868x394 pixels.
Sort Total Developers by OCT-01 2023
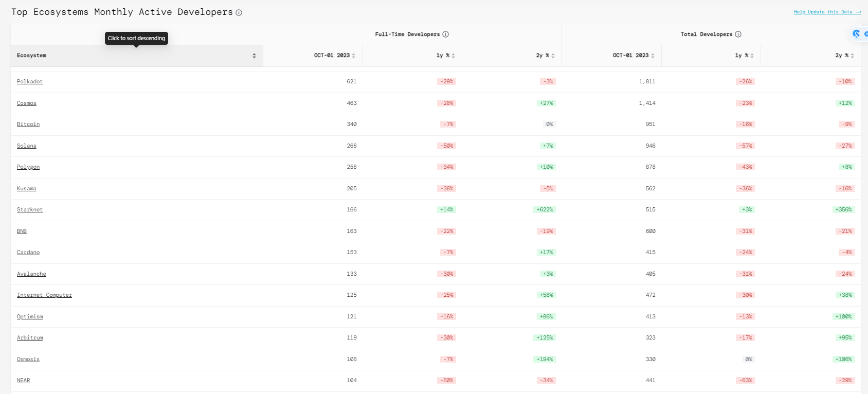pos(653,56)
